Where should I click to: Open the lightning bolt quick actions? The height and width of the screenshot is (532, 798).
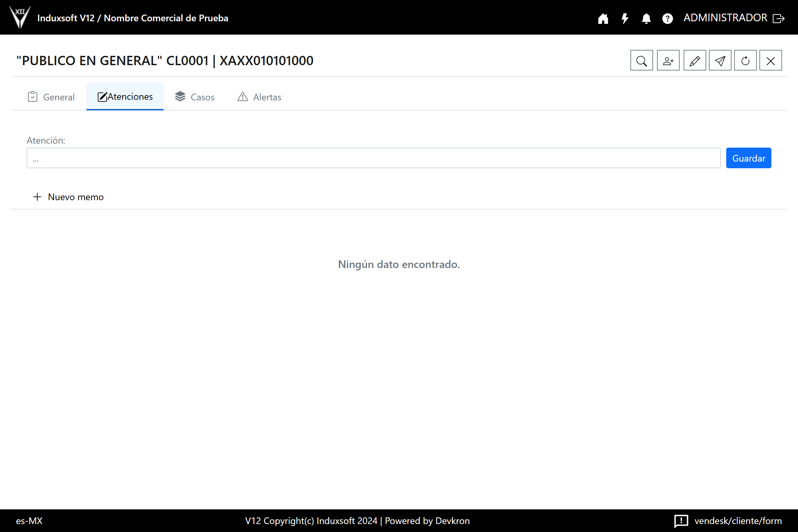[x=625, y=18]
